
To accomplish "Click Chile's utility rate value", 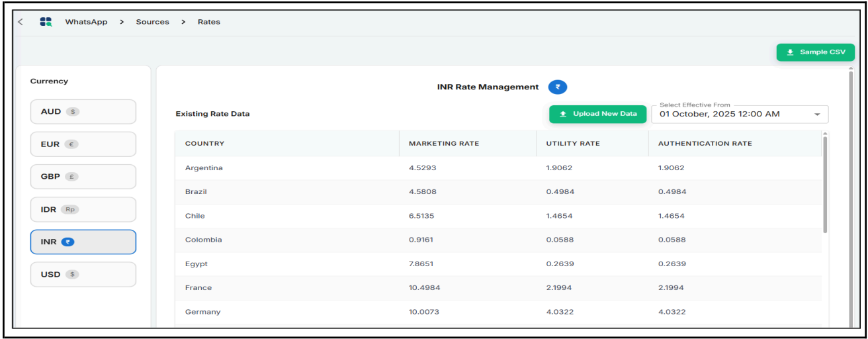I will coord(560,216).
